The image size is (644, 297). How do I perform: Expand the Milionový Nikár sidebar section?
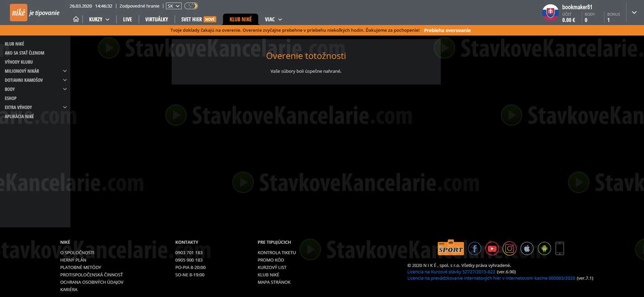(65, 71)
